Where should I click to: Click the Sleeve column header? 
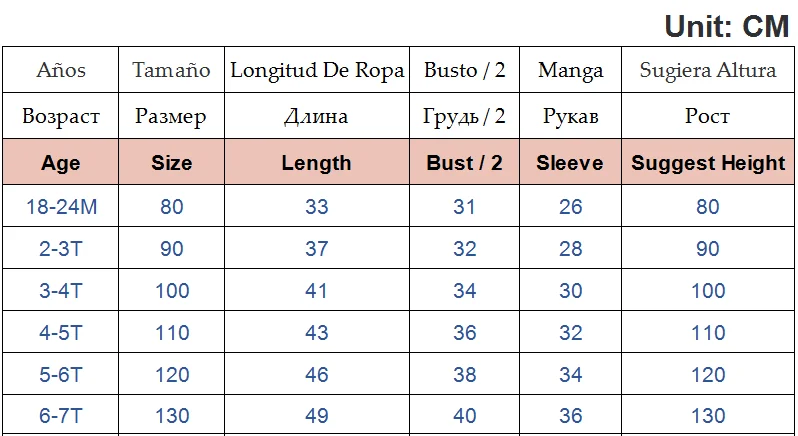(x=570, y=163)
